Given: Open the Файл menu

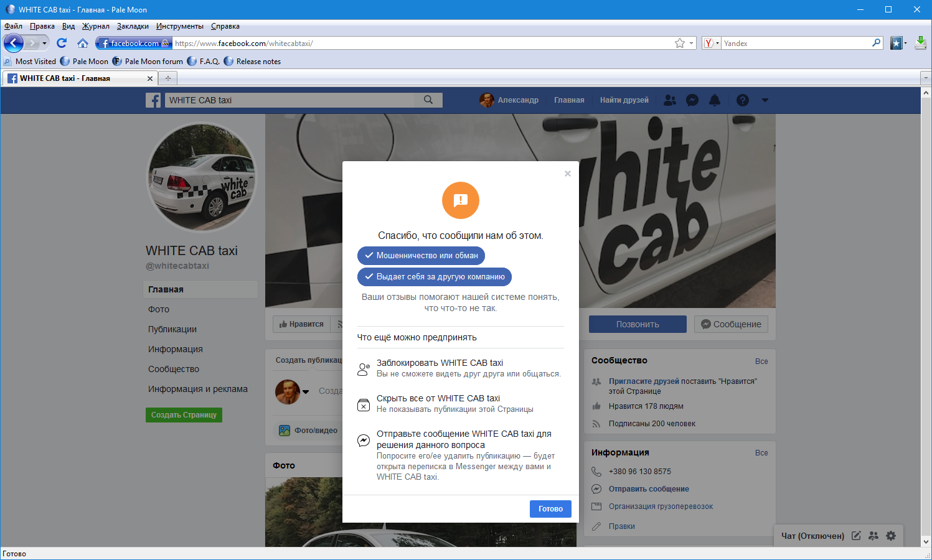Looking at the screenshot, I should pyautogui.click(x=13, y=26).
